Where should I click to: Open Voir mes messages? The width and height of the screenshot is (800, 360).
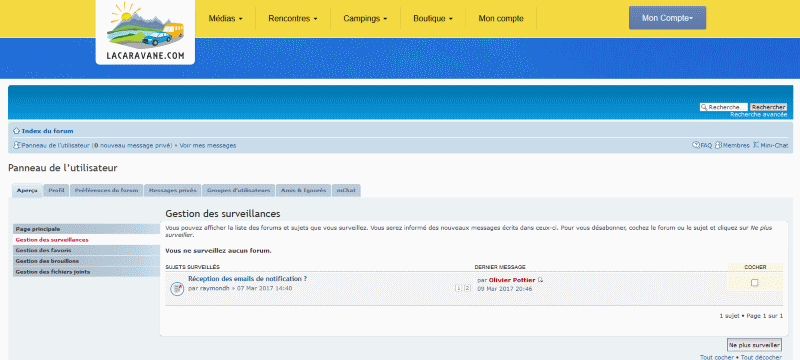pyautogui.click(x=208, y=145)
